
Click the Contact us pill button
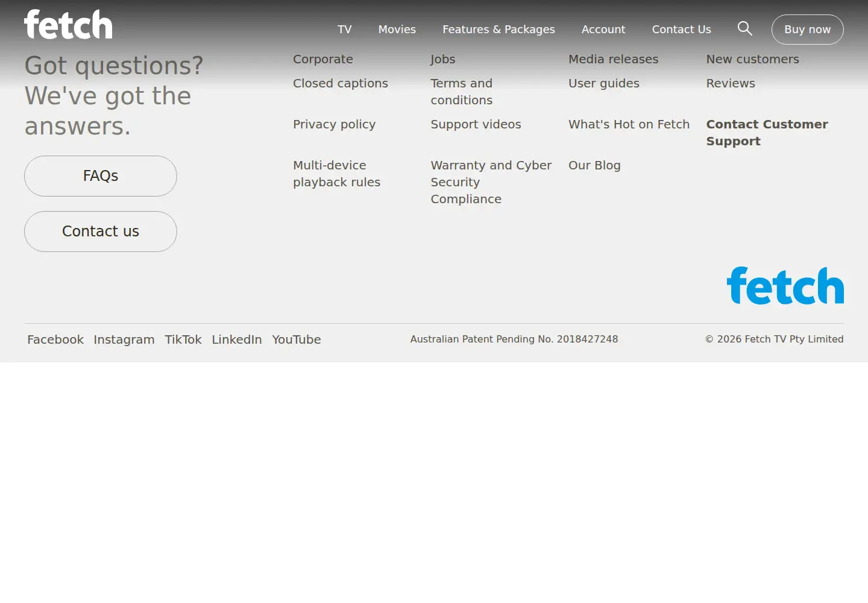101,232
